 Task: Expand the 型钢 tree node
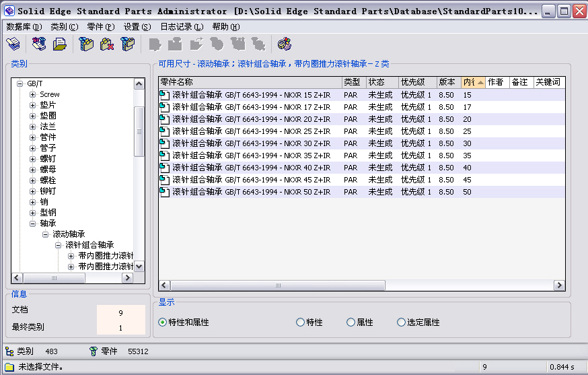[32, 213]
